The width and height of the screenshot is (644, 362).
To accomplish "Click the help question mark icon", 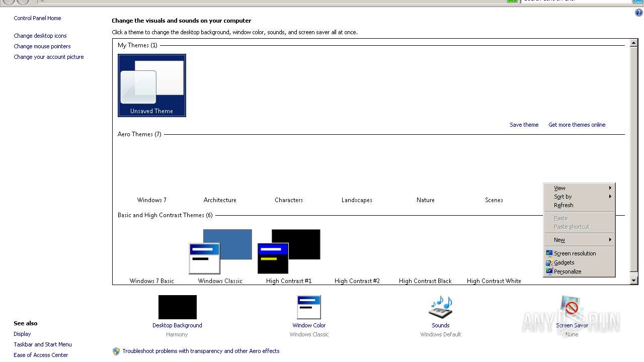I will tap(639, 13).
